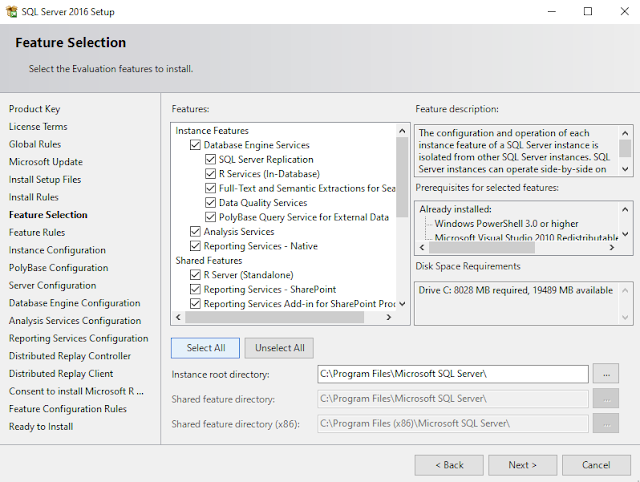Click the Windows PowerShell 3.0 prerequisite
Screen dimensions: 640x482
[506, 224]
